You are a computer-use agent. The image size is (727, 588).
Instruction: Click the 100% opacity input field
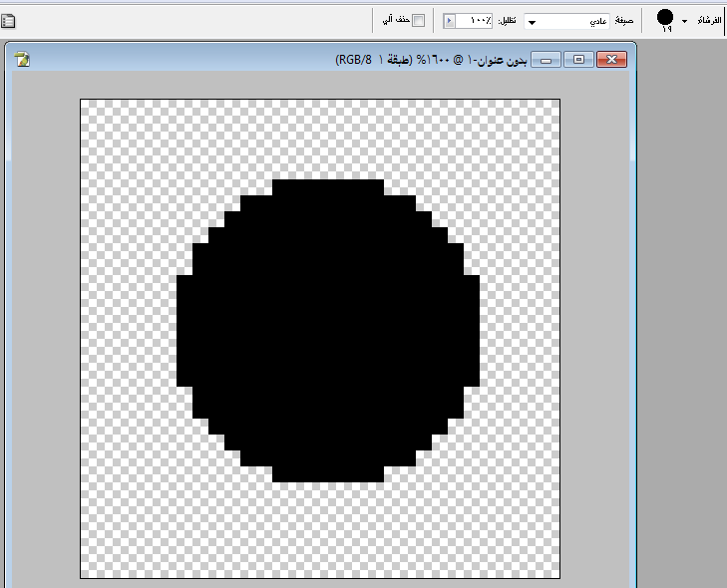pyautogui.click(x=481, y=21)
